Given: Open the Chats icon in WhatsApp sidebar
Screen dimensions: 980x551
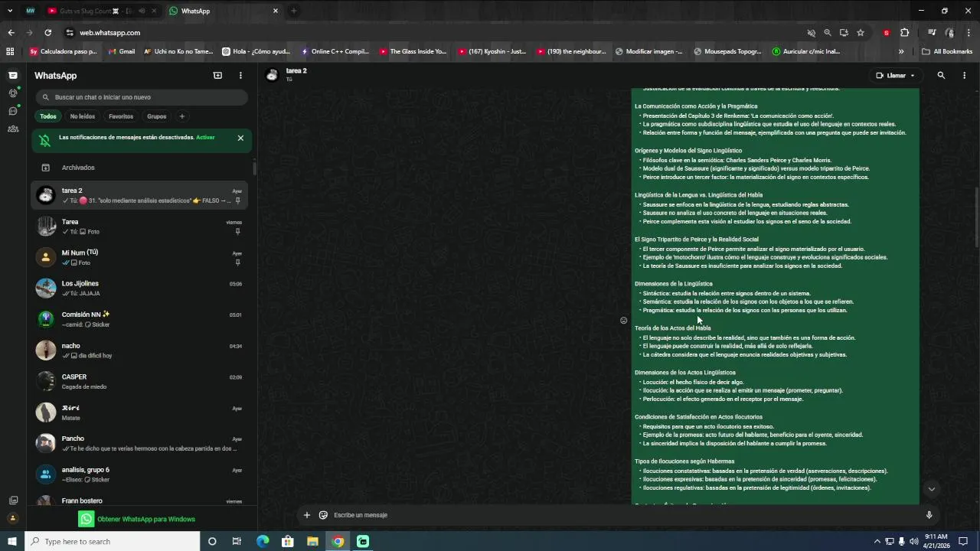Looking at the screenshot, I should (13, 75).
